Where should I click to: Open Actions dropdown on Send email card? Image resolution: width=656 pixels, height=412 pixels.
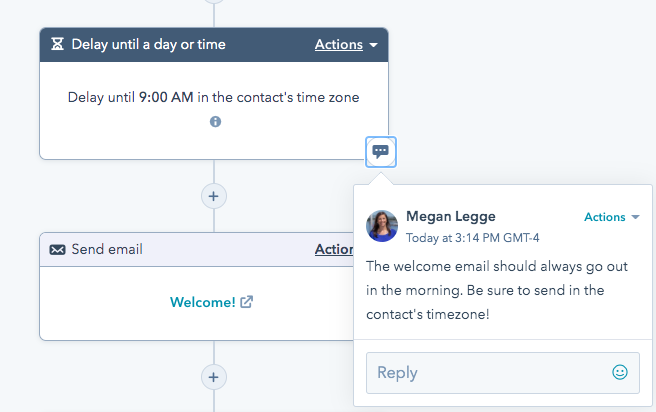pos(334,249)
